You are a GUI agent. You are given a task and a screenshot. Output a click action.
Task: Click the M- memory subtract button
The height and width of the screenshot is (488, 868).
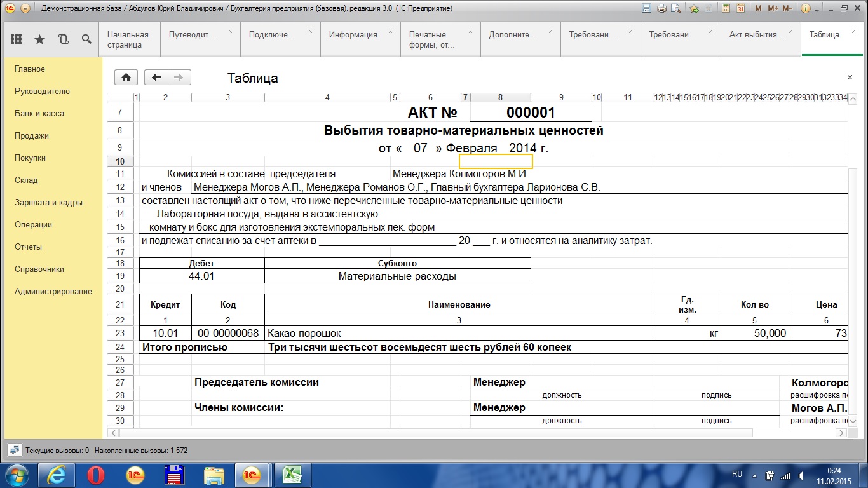(787, 9)
